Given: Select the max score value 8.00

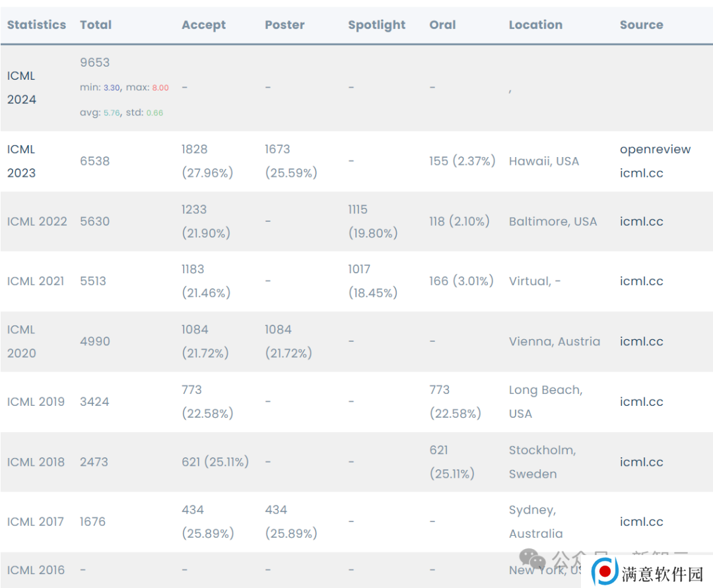Looking at the screenshot, I should (x=160, y=88).
